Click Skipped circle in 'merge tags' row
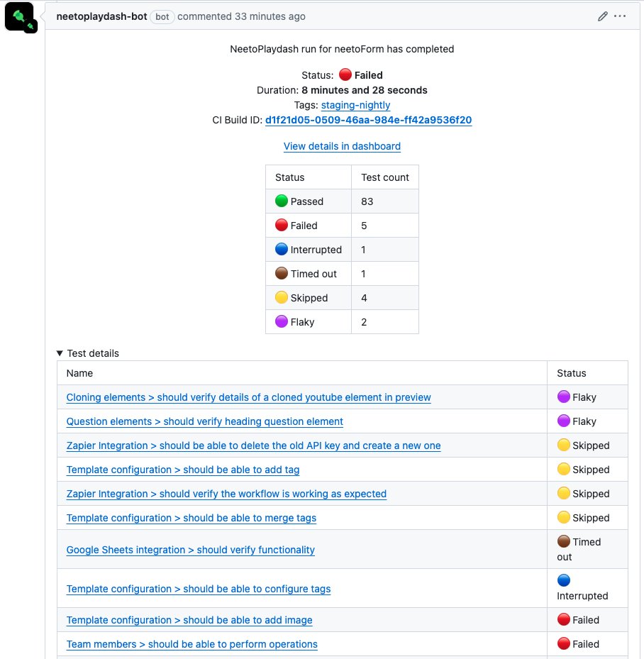The width and height of the screenshot is (644, 659). click(x=563, y=517)
